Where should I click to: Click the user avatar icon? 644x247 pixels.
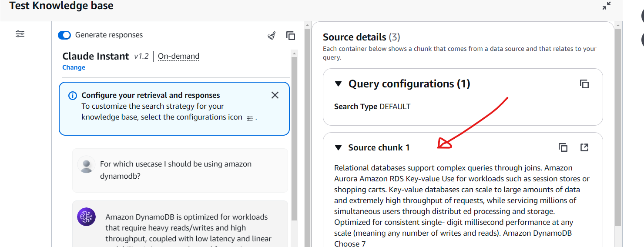tap(86, 165)
